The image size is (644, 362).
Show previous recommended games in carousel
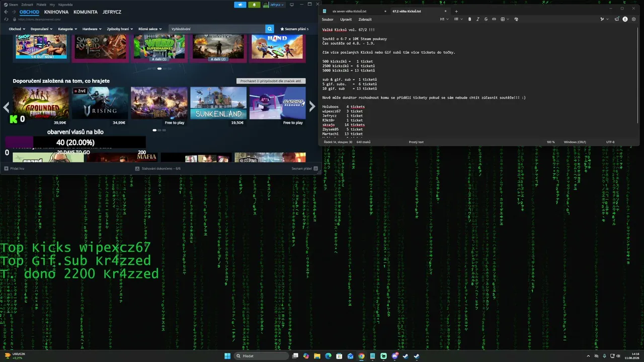(x=6, y=107)
